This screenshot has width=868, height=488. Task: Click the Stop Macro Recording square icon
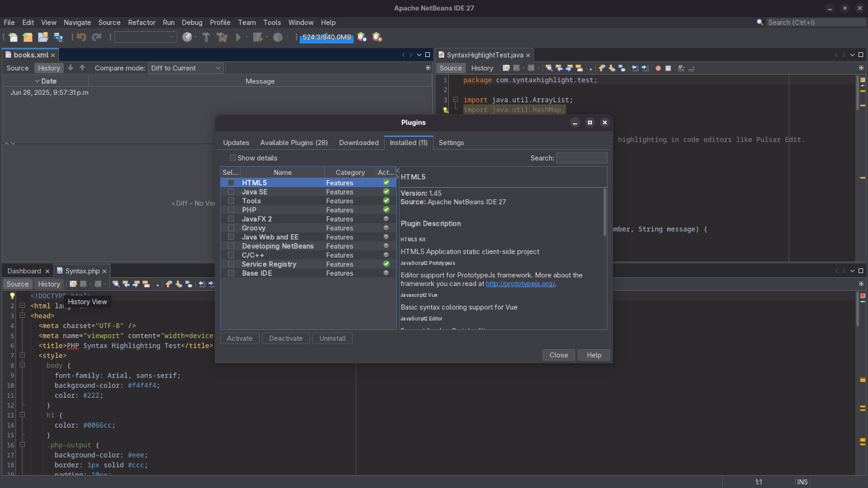(668, 68)
